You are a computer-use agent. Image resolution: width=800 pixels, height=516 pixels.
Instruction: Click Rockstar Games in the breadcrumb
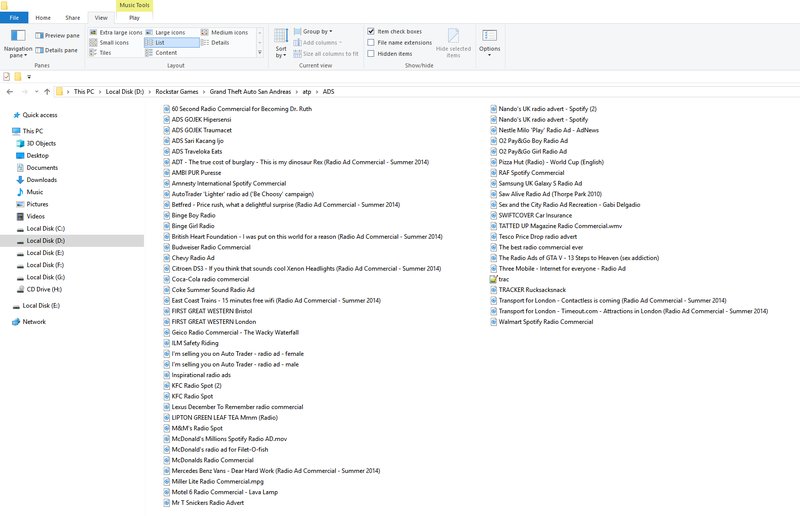(177, 91)
